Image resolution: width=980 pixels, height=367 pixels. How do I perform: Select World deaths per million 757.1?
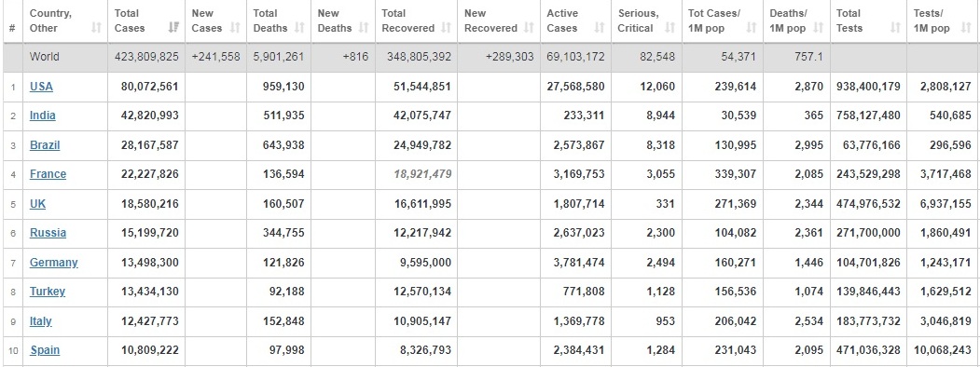tap(808, 57)
